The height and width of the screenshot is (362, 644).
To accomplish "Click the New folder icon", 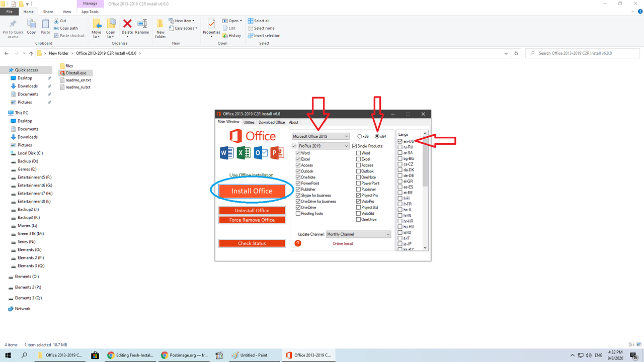I will click(160, 24).
